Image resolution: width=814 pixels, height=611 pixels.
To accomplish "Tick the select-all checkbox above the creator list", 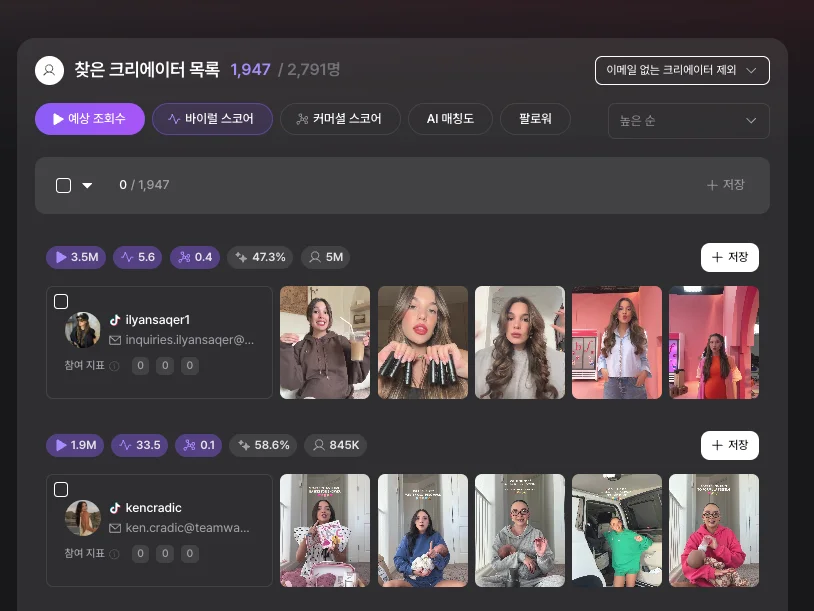I will [64, 185].
